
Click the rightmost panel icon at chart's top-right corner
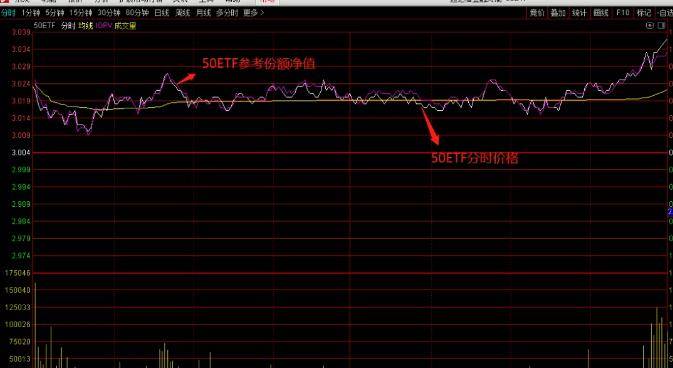point(661,26)
